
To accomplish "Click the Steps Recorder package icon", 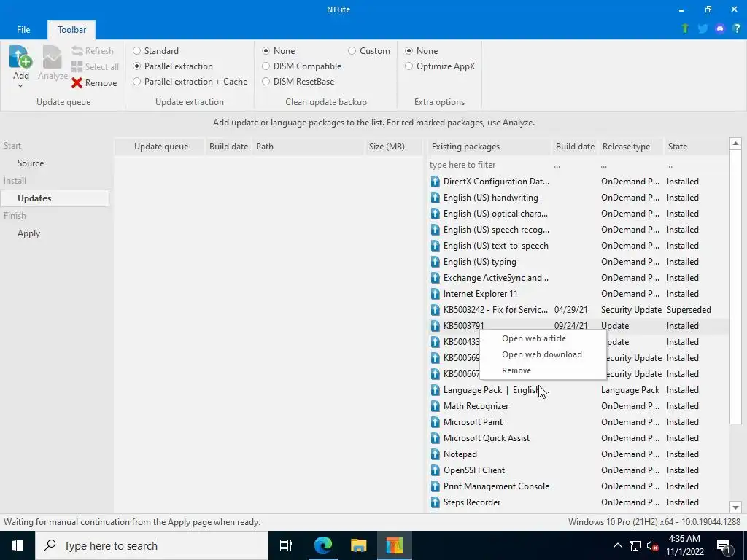I will 435,502.
